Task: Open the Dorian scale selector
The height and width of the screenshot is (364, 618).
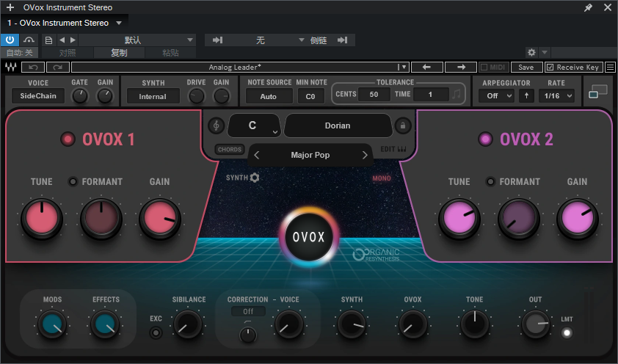Action: 338,125
